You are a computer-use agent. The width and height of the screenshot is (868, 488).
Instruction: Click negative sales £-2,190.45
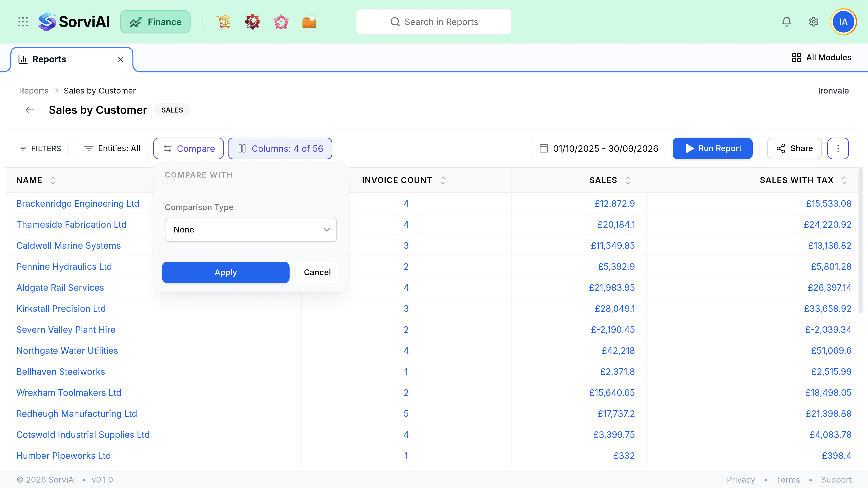click(613, 330)
